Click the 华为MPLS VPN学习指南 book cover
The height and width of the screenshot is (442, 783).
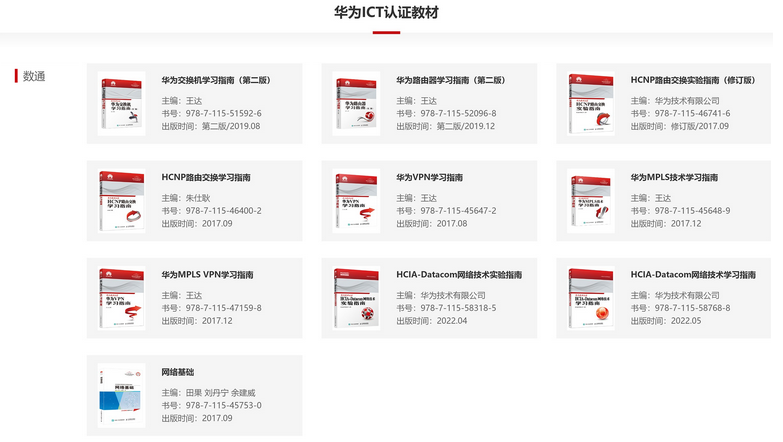(121, 298)
